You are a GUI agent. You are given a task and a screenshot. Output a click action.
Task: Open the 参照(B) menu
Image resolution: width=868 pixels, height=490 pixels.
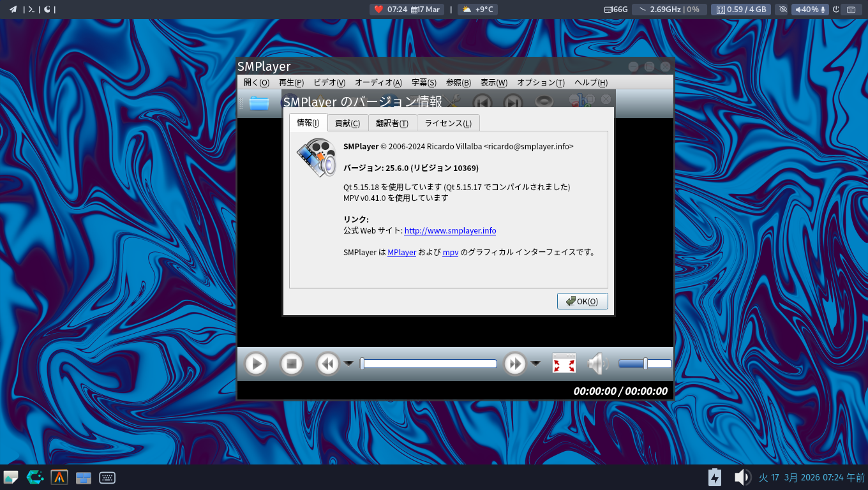click(458, 82)
